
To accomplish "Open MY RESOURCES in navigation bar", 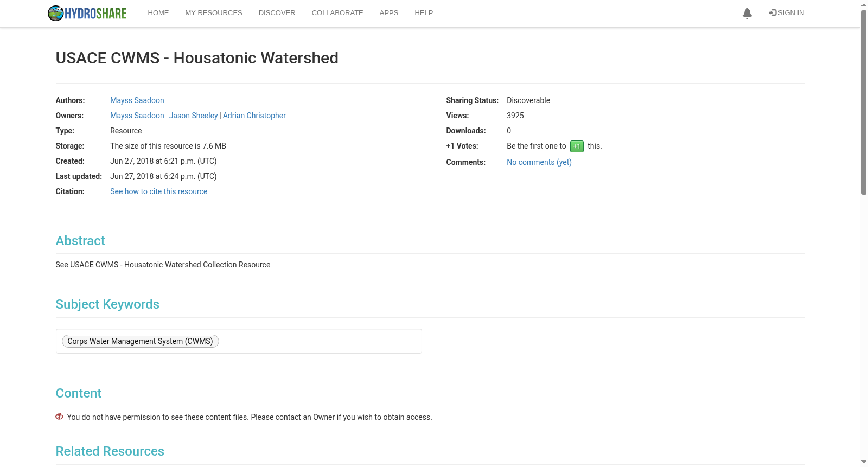I will [214, 13].
